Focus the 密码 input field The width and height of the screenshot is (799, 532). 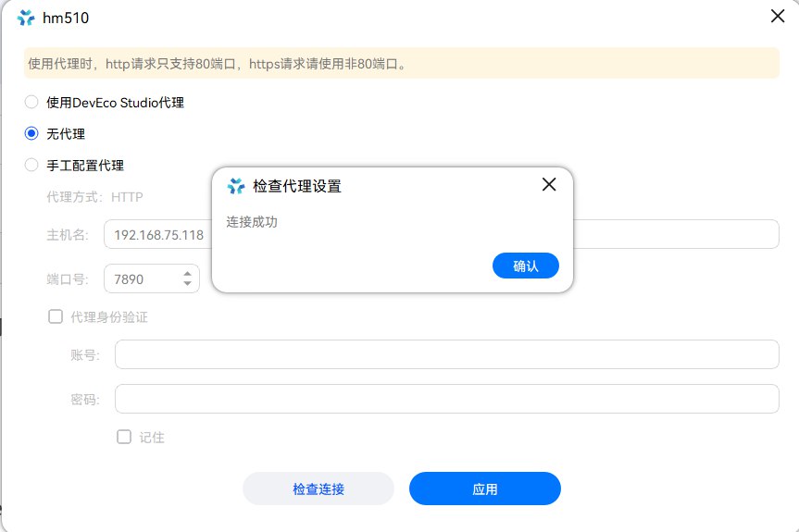[446, 399]
